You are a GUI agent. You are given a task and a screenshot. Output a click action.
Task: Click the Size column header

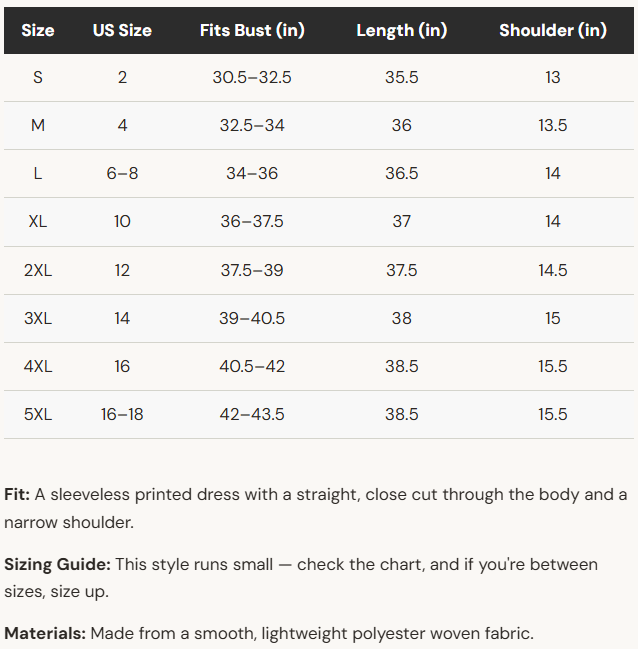[38, 30]
